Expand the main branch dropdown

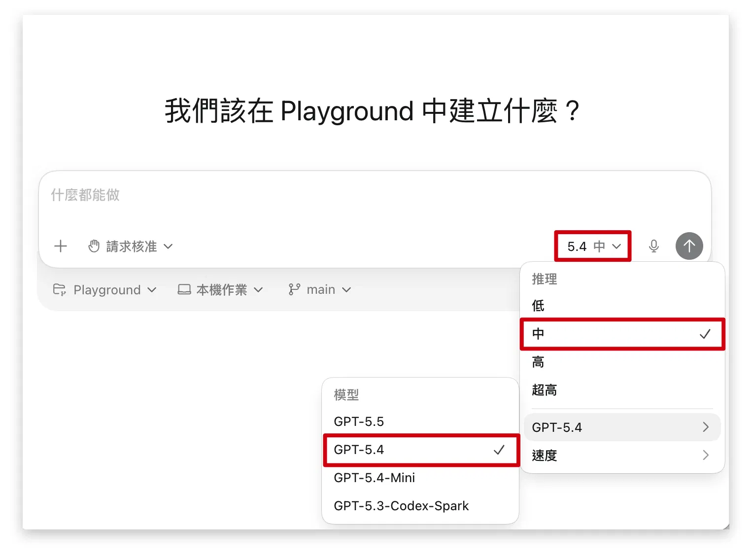coord(320,289)
